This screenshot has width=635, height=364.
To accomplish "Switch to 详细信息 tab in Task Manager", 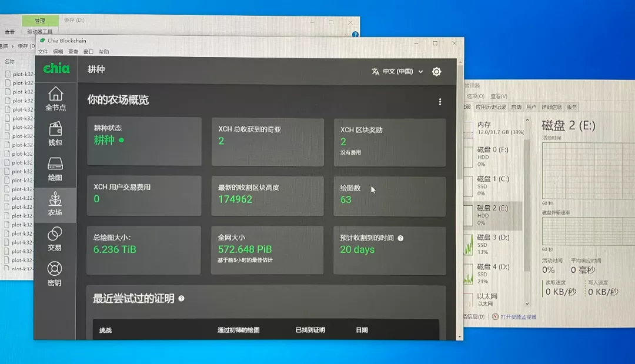I will point(552,107).
